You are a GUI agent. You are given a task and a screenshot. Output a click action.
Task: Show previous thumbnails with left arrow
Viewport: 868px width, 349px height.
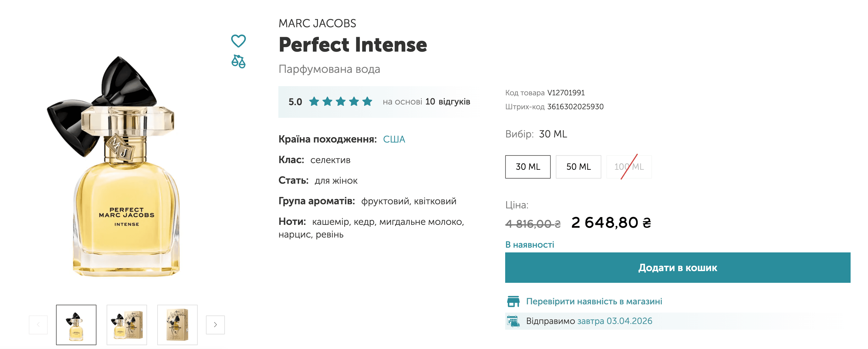click(x=38, y=324)
